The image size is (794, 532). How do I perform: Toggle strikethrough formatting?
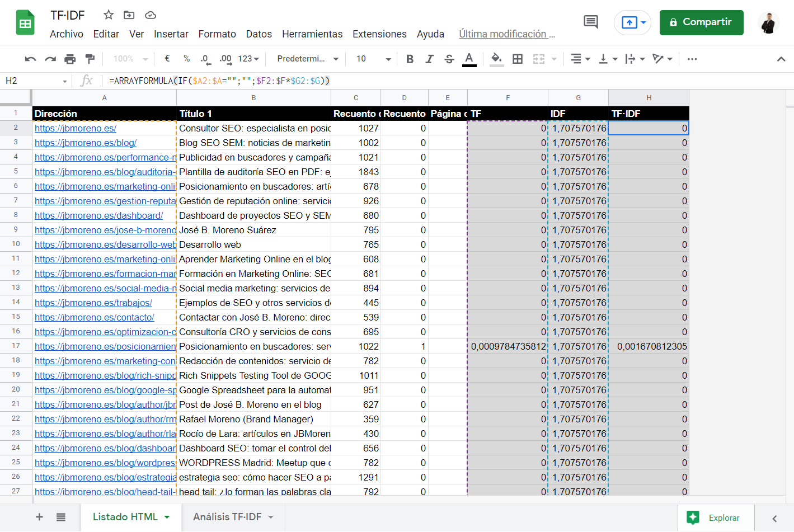[449, 59]
